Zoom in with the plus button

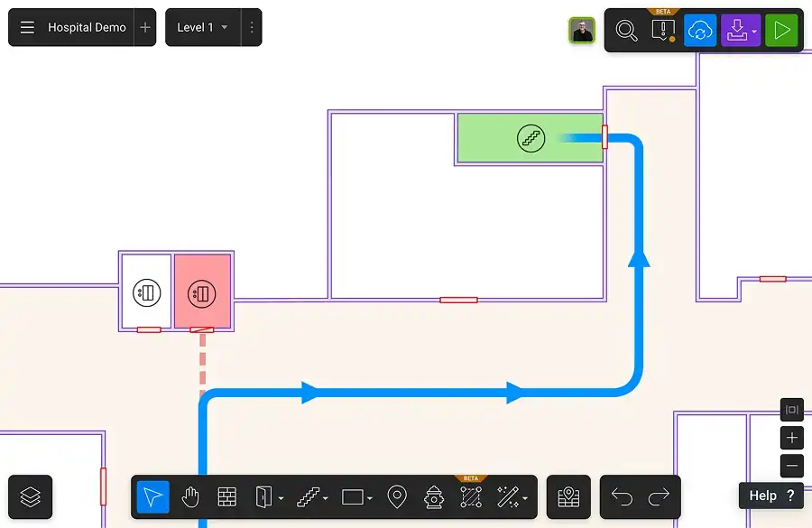[x=792, y=439]
